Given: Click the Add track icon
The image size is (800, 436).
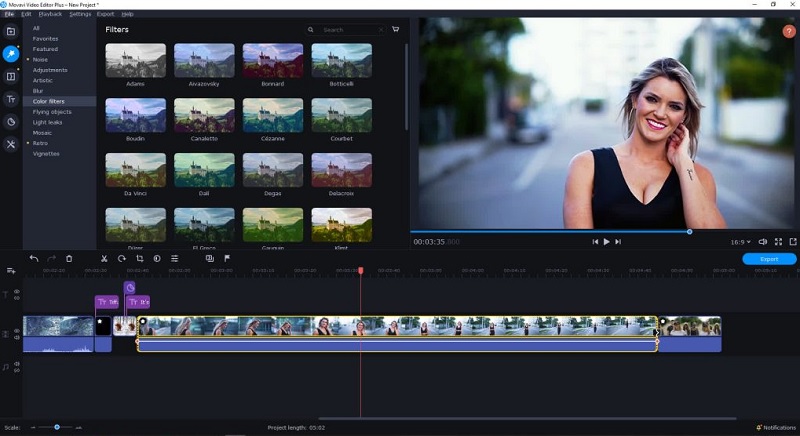Looking at the screenshot, I should point(11,271).
